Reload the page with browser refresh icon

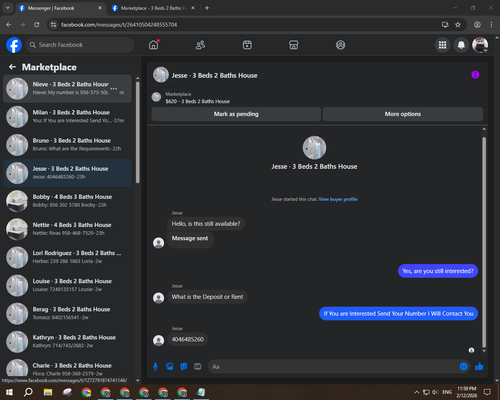[37, 25]
